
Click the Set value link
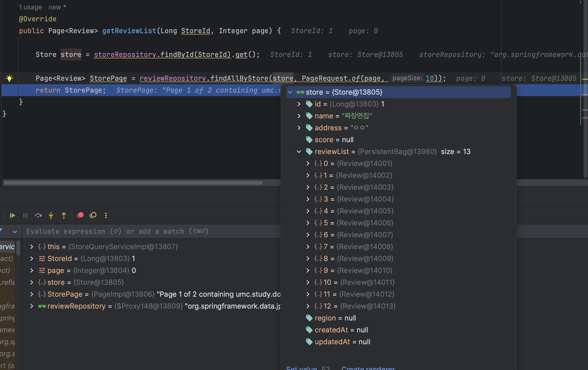[x=301, y=368]
